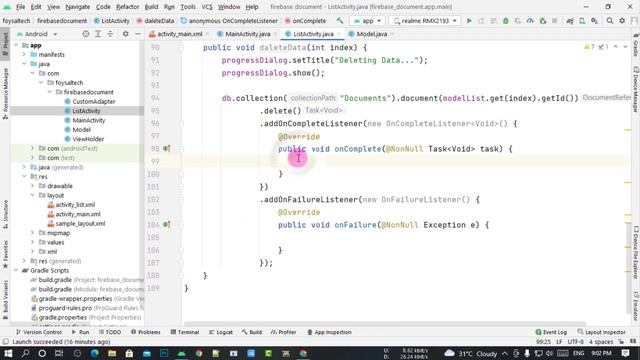The height and width of the screenshot is (360, 640).
Task: Open the Device Manager toolbar icon
Action: [582, 21]
